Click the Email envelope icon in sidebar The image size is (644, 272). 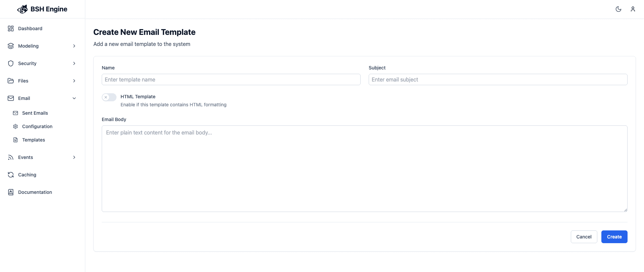10,98
